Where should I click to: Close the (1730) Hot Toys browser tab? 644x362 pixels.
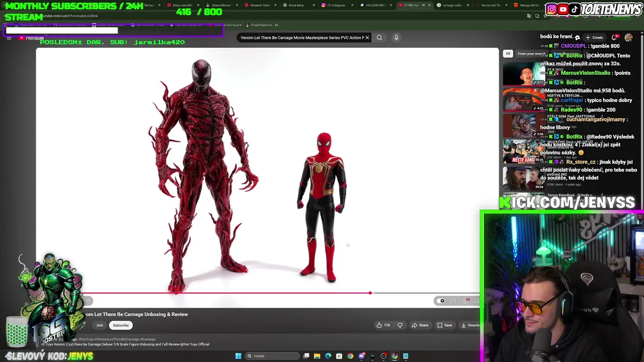(429, 5)
